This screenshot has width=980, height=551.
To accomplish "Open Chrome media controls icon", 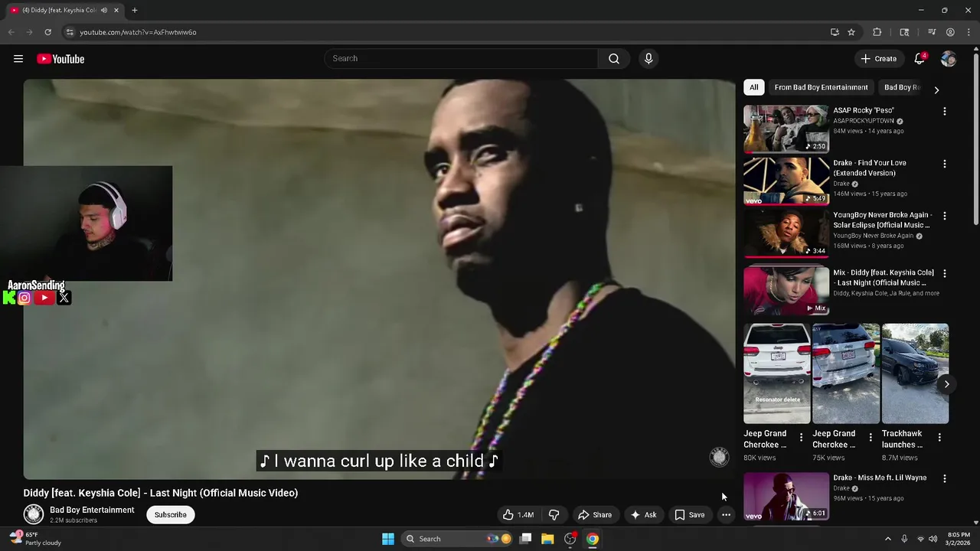I will pyautogui.click(x=932, y=32).
